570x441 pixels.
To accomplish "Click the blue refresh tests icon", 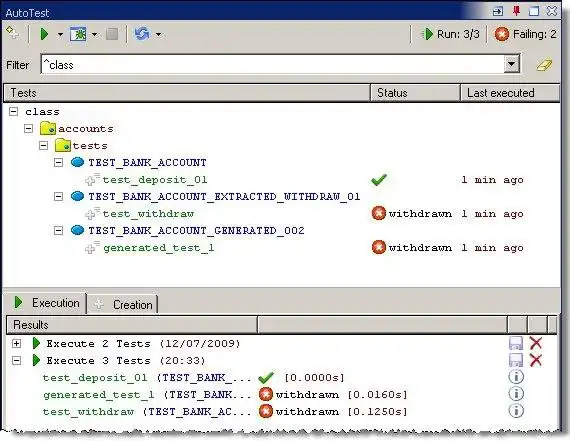I will pos(142,34).
